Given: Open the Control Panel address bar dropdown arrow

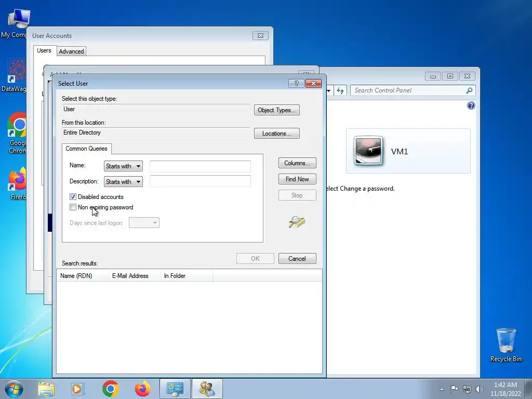Looking at the screenshot, I should tap(328, 90).
